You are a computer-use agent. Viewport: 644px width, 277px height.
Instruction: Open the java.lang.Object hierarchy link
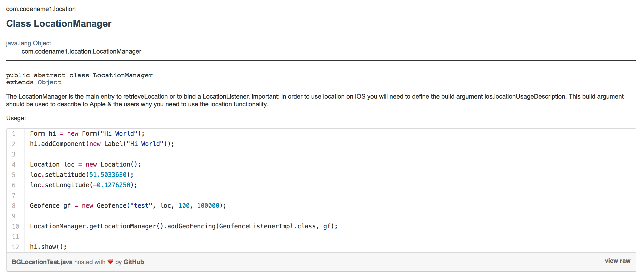point(28,43)
